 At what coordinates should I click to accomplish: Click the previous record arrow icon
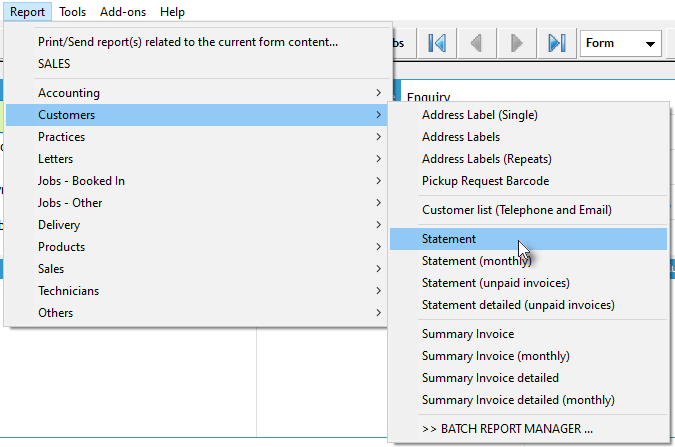[x=476, y=43]
